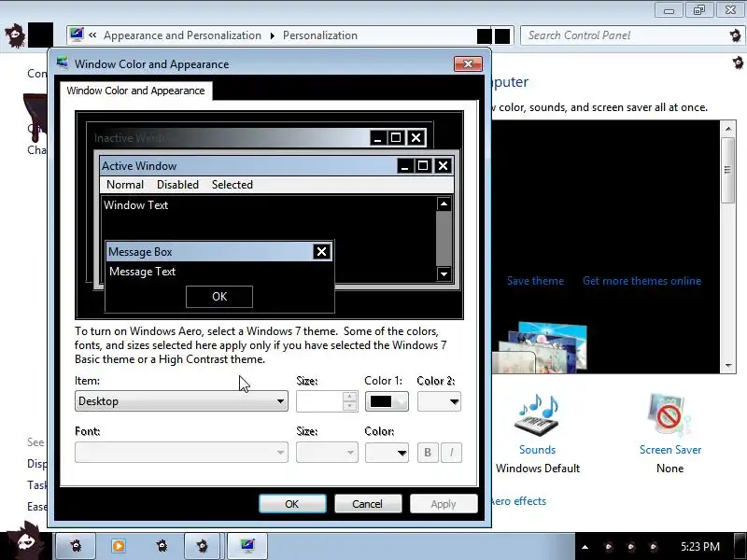Click preview Message Box OK button

[219, 297]
